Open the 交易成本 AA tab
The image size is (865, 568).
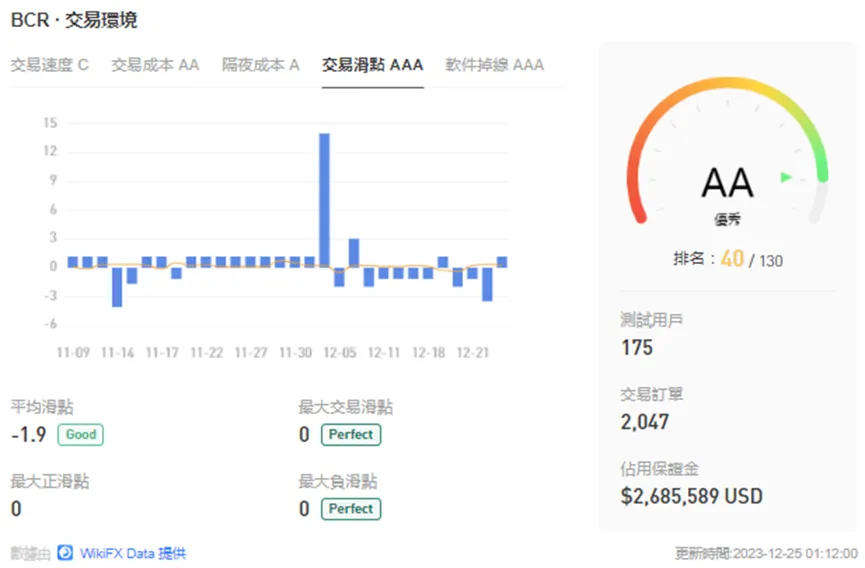coord(155,65)
